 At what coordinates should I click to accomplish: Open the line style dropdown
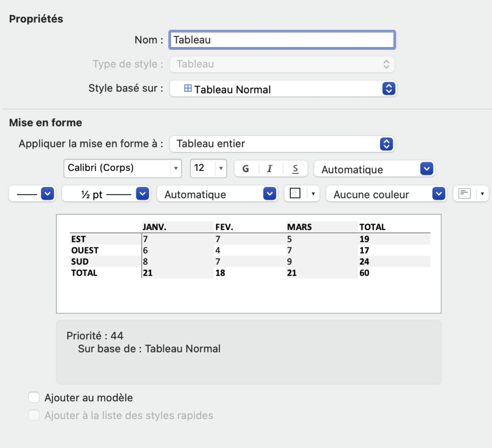[32, 194]
